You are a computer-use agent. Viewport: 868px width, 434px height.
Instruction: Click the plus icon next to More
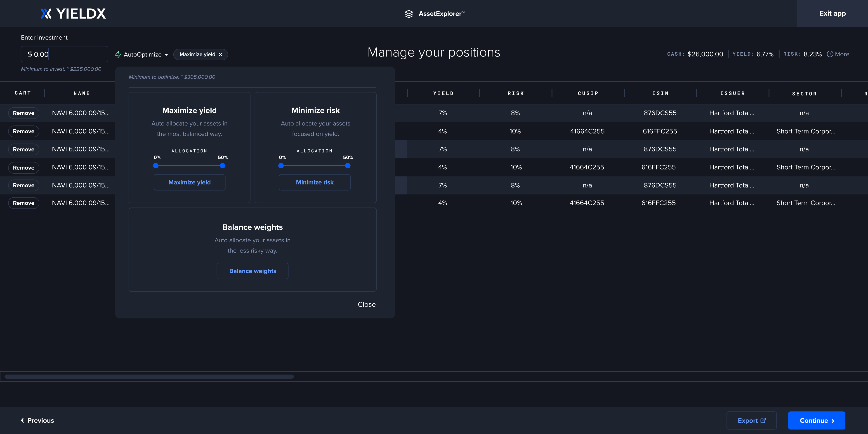tap(830, 54)
